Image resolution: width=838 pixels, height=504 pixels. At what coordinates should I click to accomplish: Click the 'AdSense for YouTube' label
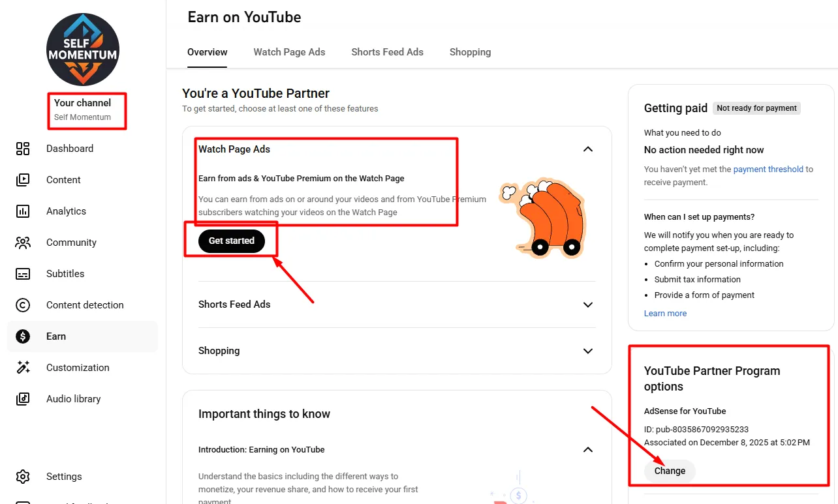[685, 411]
